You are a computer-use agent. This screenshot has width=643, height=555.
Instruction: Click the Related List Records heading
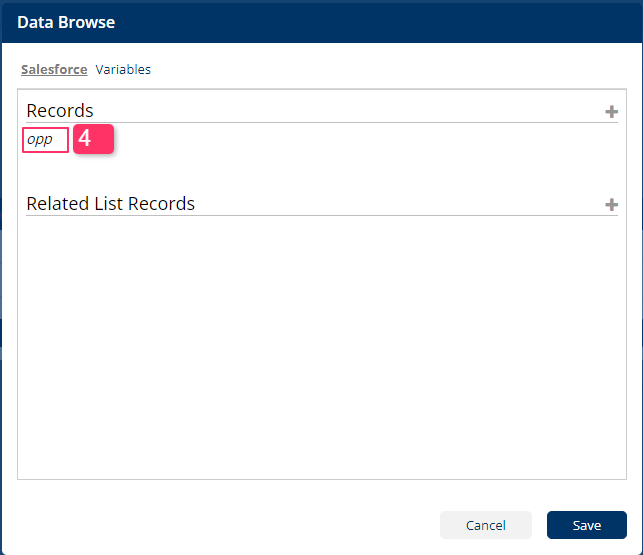click(110, 204)
